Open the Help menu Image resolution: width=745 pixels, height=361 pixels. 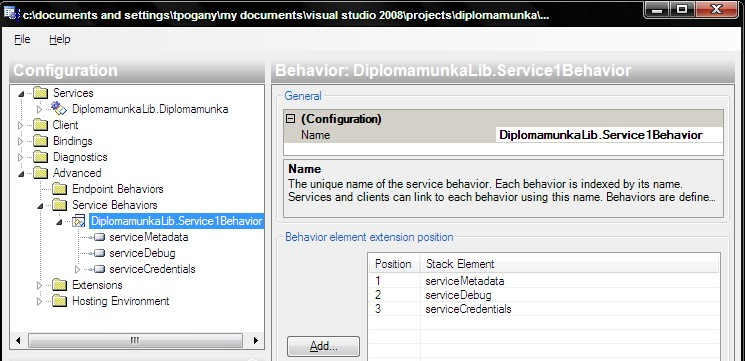point(60,39)
